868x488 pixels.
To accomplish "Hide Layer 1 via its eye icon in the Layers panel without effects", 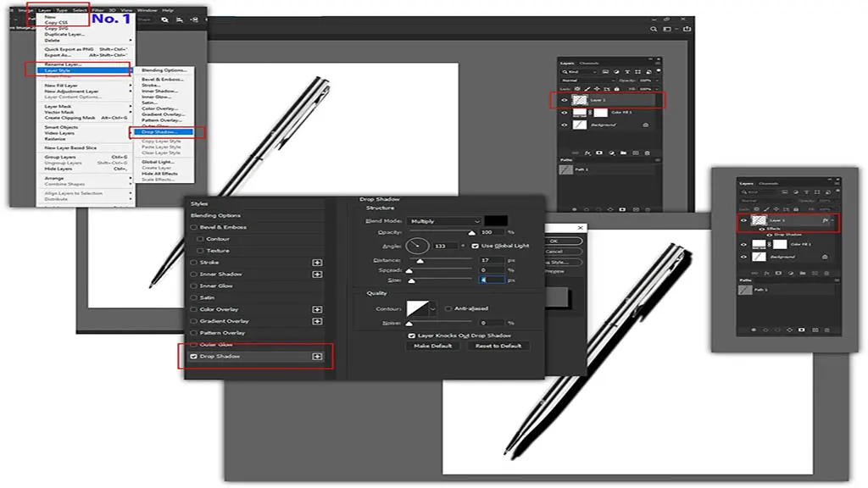I will pyautogui.click(x=565, y=100).
